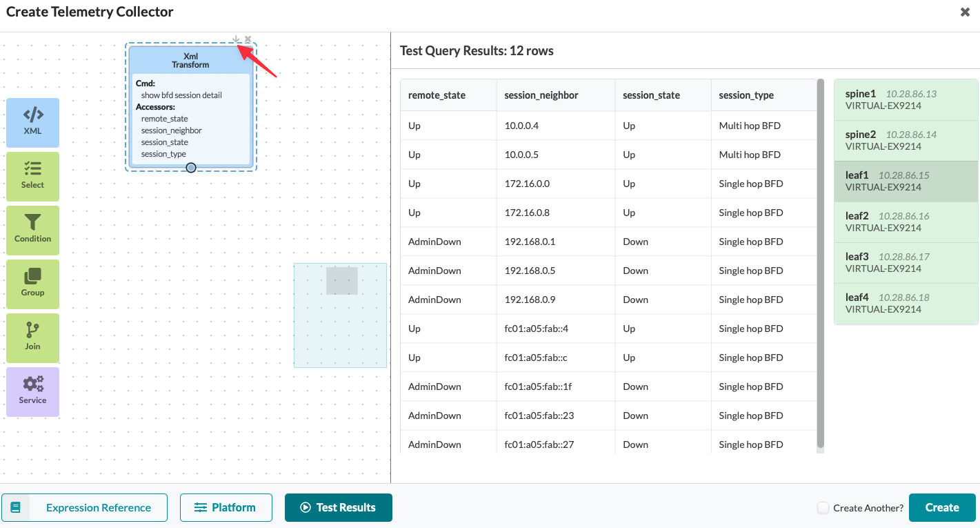Click the remote_state column header
The height and width of the screenshot is (528, 980).
coord(448,95)
